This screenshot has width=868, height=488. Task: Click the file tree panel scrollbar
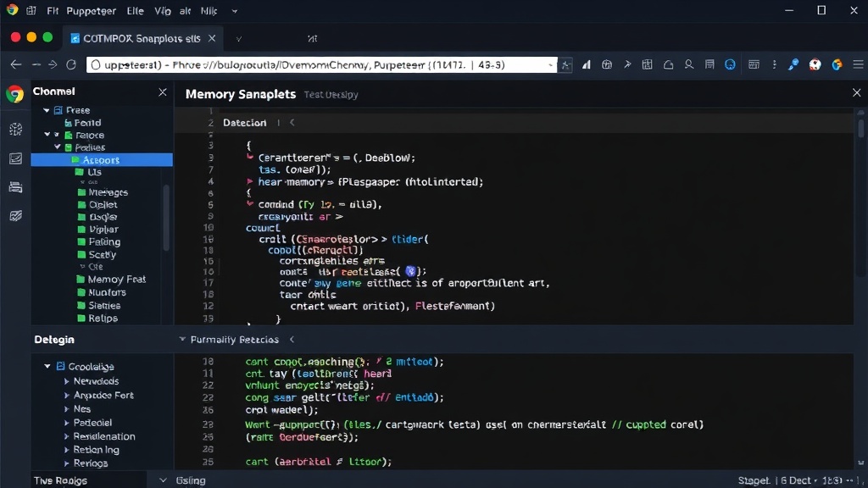166,219
